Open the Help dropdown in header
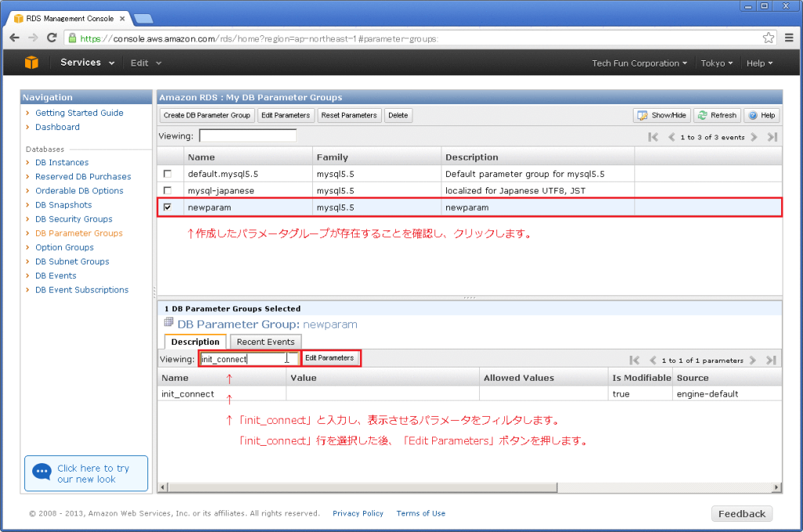803x532 pixels. [759, 63]
